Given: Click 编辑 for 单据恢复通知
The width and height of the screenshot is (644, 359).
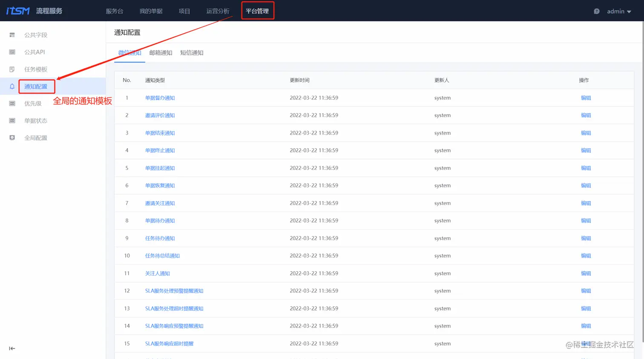Looking at the screenshot, I should pyautogui.click(x=586, y=186).
